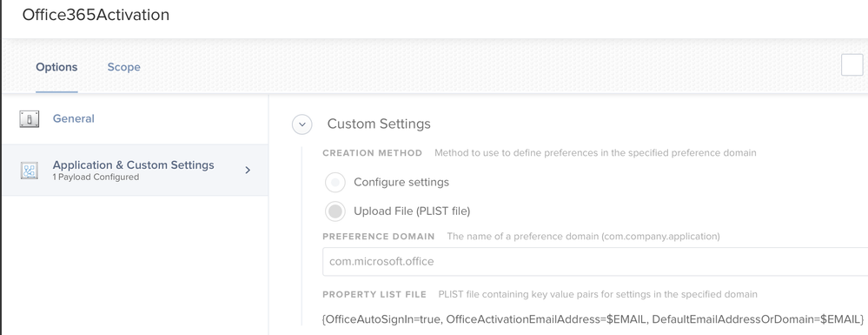Click the Preference Domain field com.microsoft.office
The width and height of the screenshot is (868, 335).
pyautogui.click(x=595, y=261)
